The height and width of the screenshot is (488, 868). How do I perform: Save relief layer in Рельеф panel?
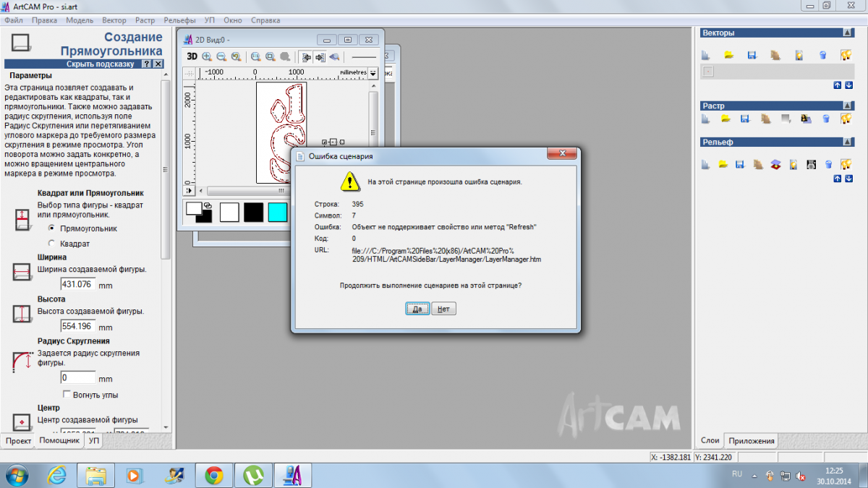point(740,164)
